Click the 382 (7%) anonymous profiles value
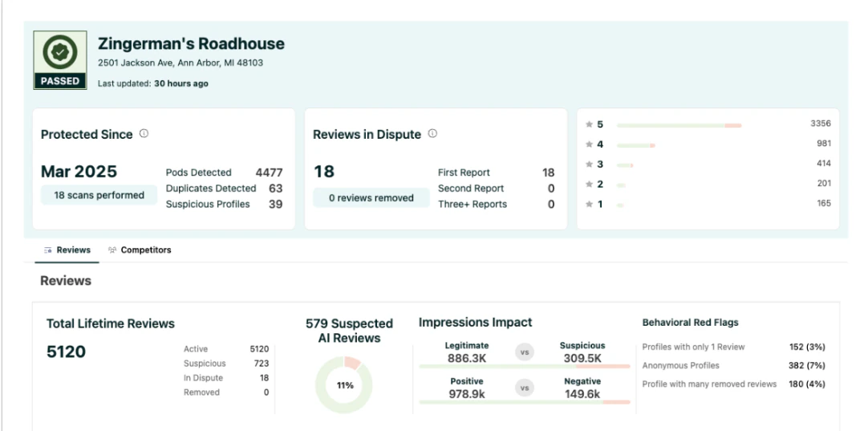Viewport: 868px width, 431px height. click(x=806, y=366)
